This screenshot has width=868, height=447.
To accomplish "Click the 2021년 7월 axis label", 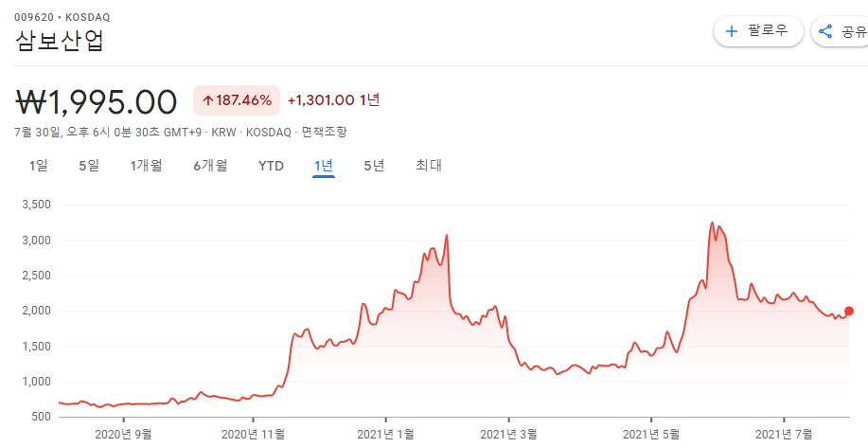I will [x=784, y=435].
